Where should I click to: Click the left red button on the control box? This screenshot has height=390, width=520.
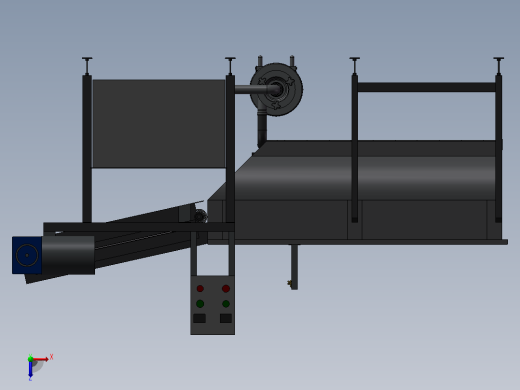200,288
